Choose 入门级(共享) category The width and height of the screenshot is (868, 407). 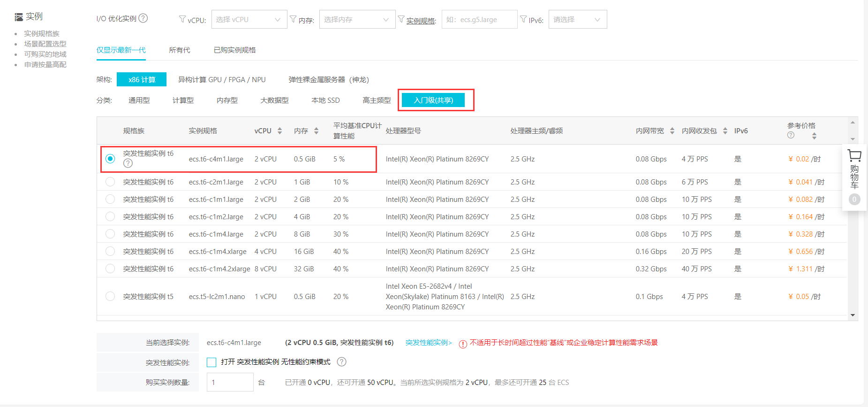(x=433, y=100)
